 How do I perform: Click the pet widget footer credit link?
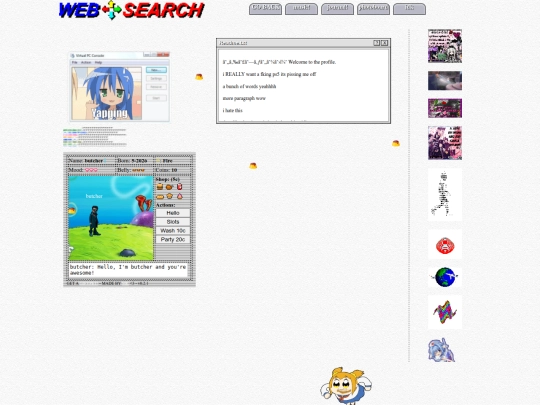107,283
